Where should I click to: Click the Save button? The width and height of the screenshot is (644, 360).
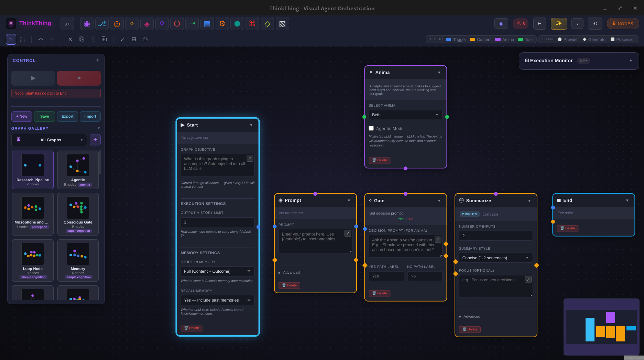click(x=44, y=117)
